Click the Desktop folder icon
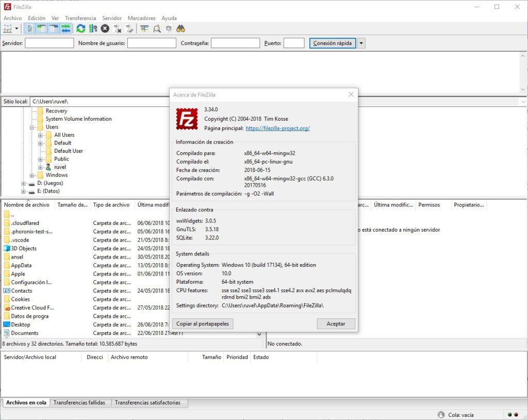The height and width of the screenshot is (420, 528). [6, 325]
